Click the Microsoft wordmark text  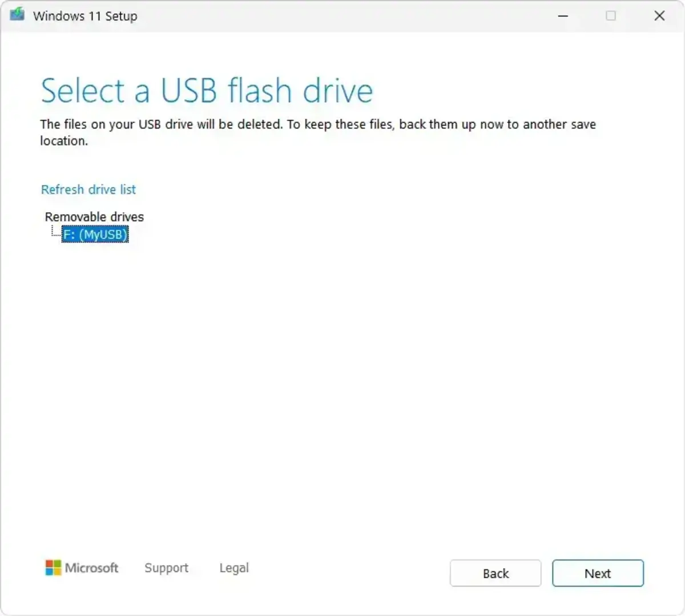(91, 568)
